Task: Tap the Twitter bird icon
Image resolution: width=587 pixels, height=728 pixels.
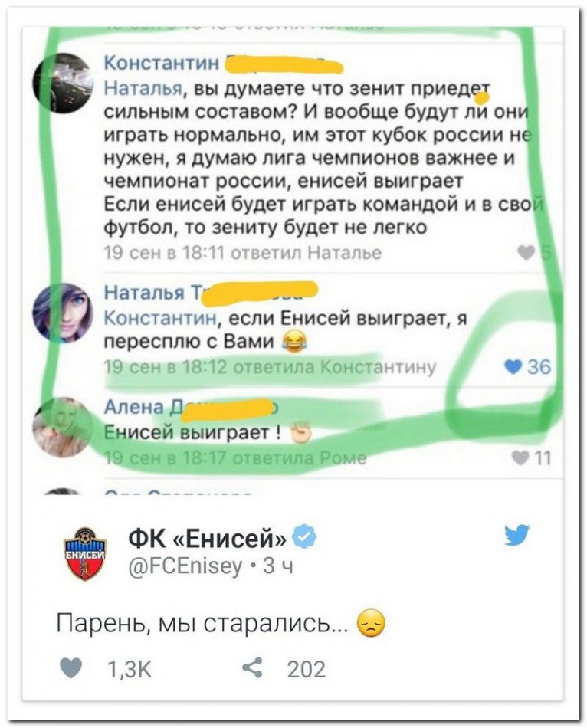Action: pyautogui.click(x=516, y=536)
